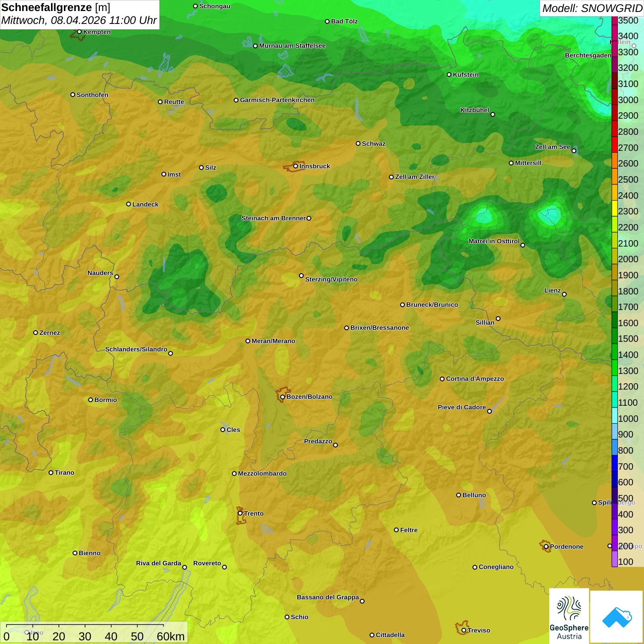Click the Cortina d'Ampezzo marker dot
Screen dimensions: 644x644
coord(442,379)
